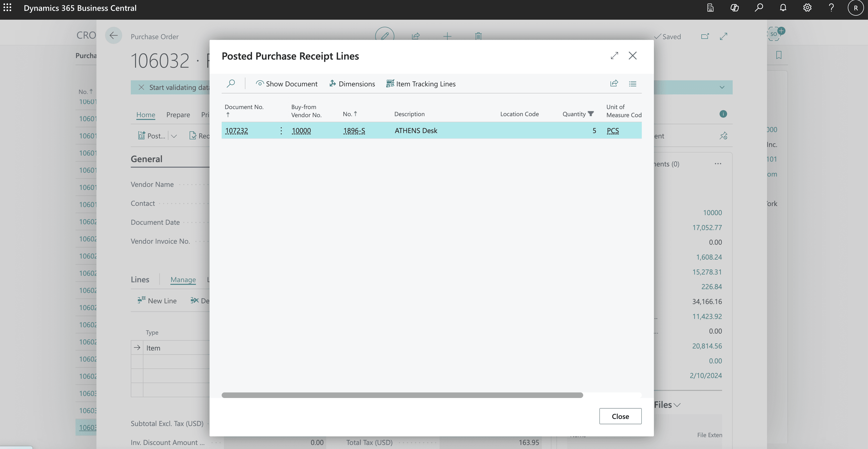Expand the Purchase Order page to full width
This screenshot has height=449, width=868.
[723, 36]
